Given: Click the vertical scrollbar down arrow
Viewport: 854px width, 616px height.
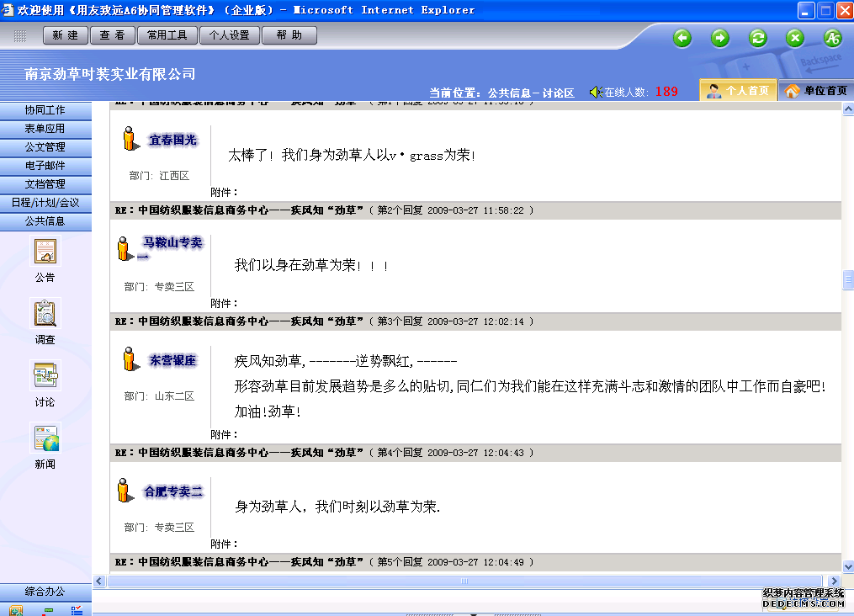Looking at the screenshot, I should coord(848,566).
